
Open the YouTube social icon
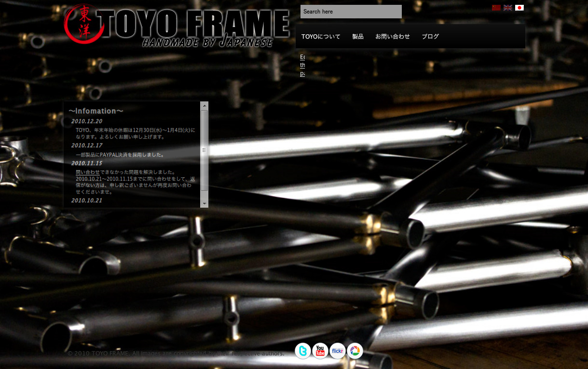click(320, 351)
